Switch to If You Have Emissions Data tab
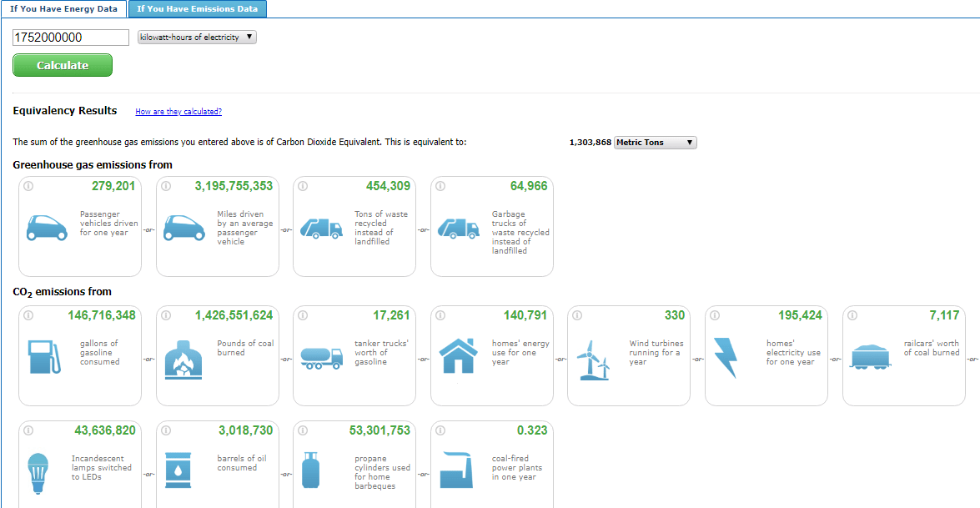This screenshot has height=508, width=980. click(198, 9)
